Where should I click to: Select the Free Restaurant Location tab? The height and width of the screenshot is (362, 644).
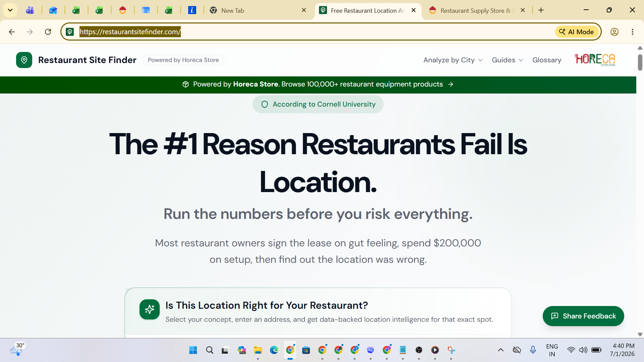click(367, 10)
